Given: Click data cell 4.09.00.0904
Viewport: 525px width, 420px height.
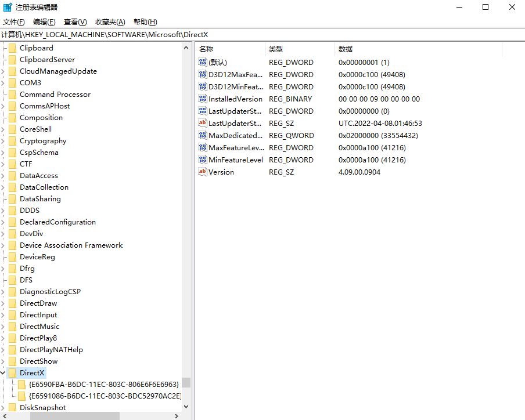Looking at the screenshot, I should pos(359,172).
